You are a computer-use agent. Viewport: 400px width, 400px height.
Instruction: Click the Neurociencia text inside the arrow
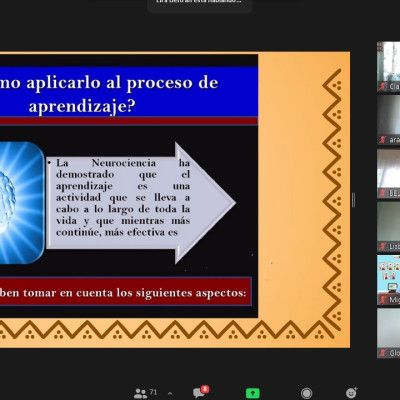pyautogui.click(x=123, y=197)
